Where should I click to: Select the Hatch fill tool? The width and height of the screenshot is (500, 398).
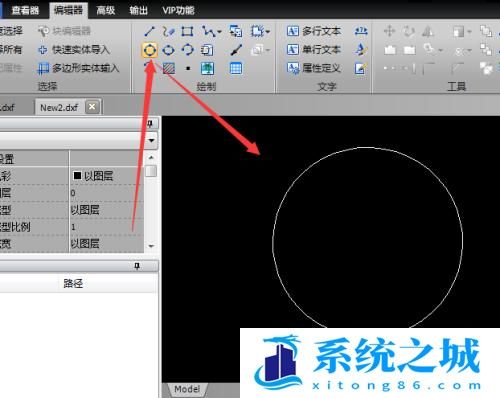169,68
